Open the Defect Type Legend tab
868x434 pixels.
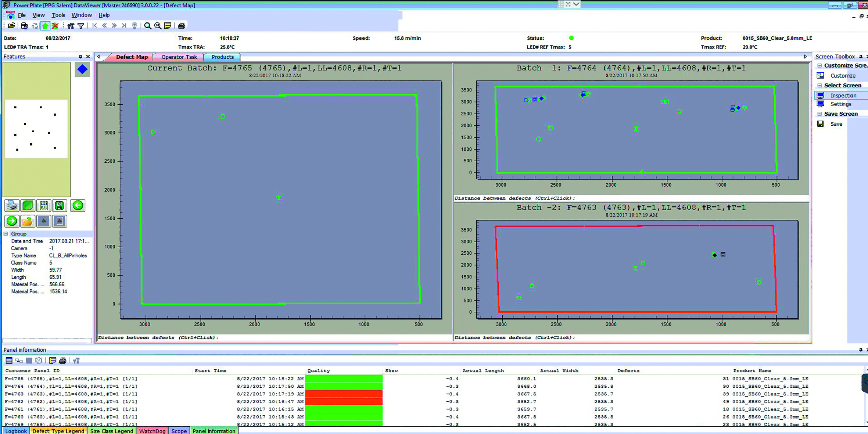coord(58,431)
